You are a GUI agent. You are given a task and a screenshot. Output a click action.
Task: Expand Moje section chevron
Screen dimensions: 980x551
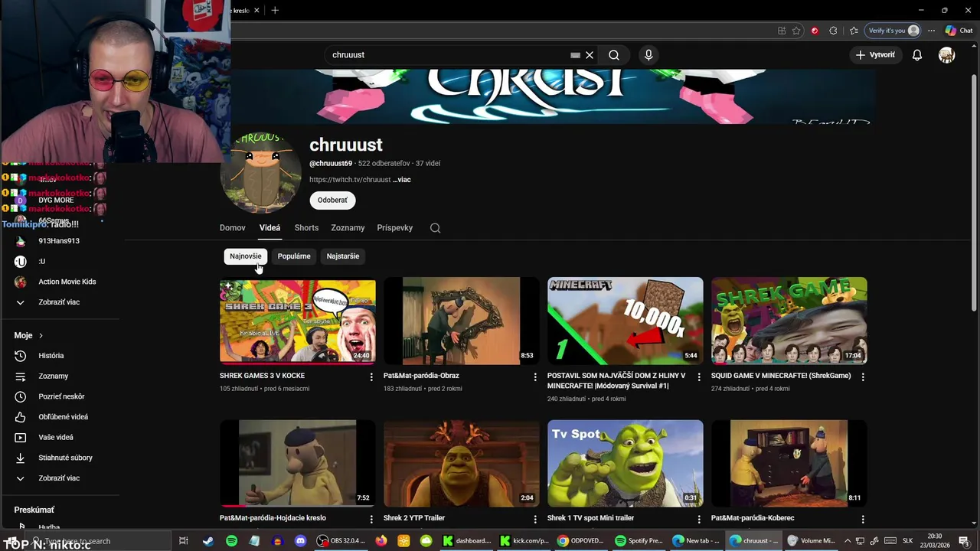41,336
